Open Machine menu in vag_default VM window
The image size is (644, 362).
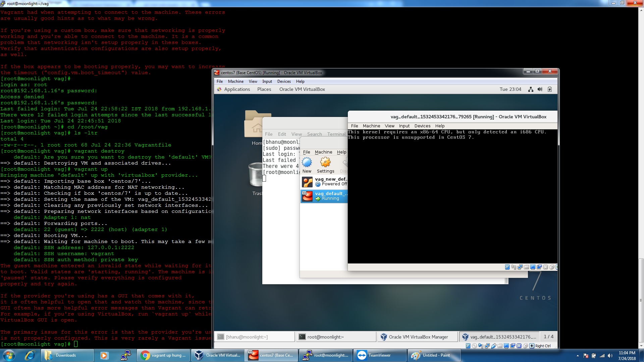tap(371, 126)
